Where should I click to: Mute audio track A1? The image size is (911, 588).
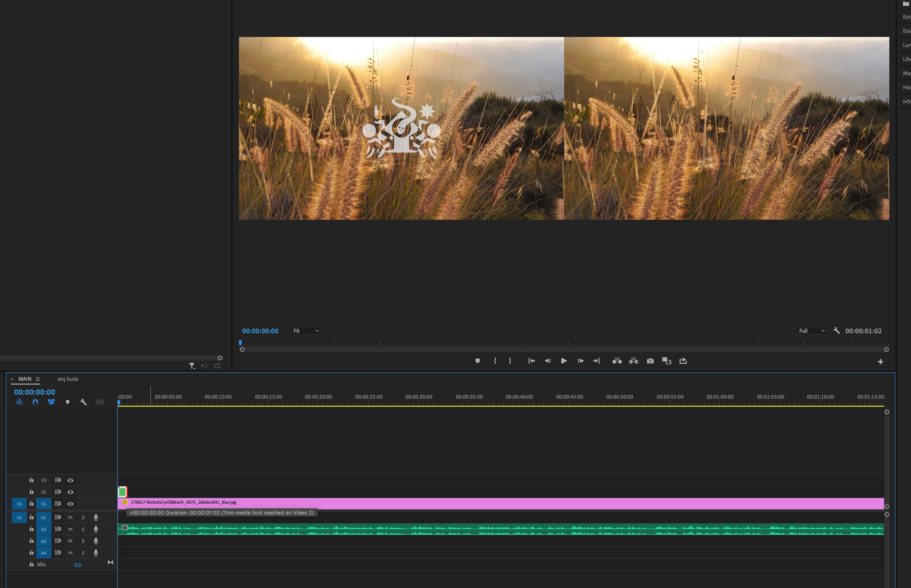point(70,518)
